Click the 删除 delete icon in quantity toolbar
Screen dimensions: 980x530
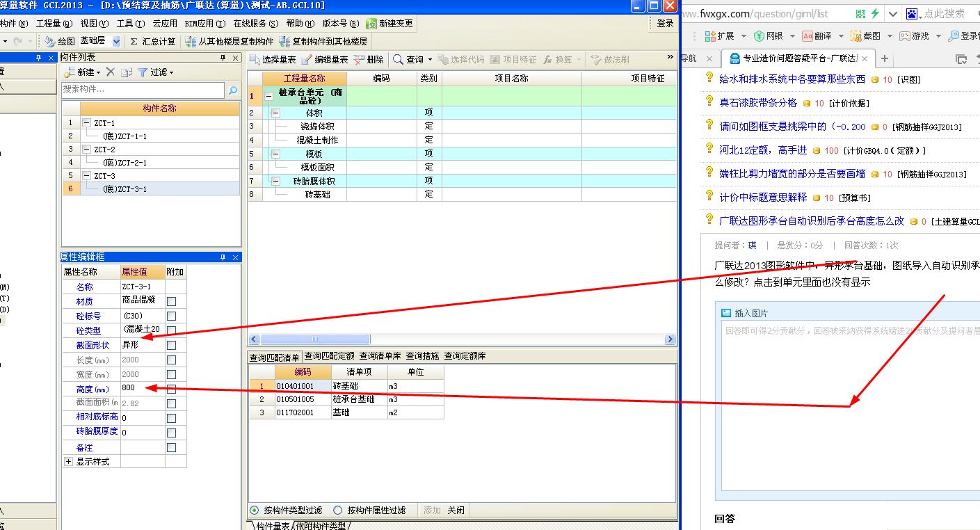click(359, 60)
